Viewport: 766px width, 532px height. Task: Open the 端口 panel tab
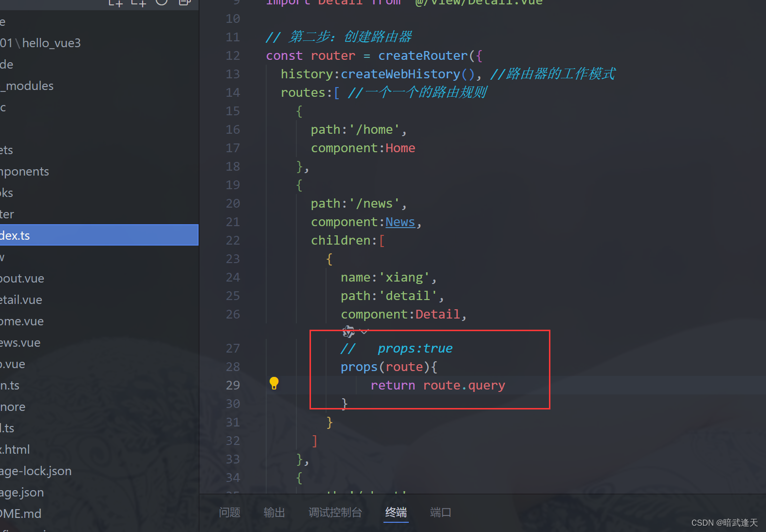pyautogui.click(x=440, y=512)
